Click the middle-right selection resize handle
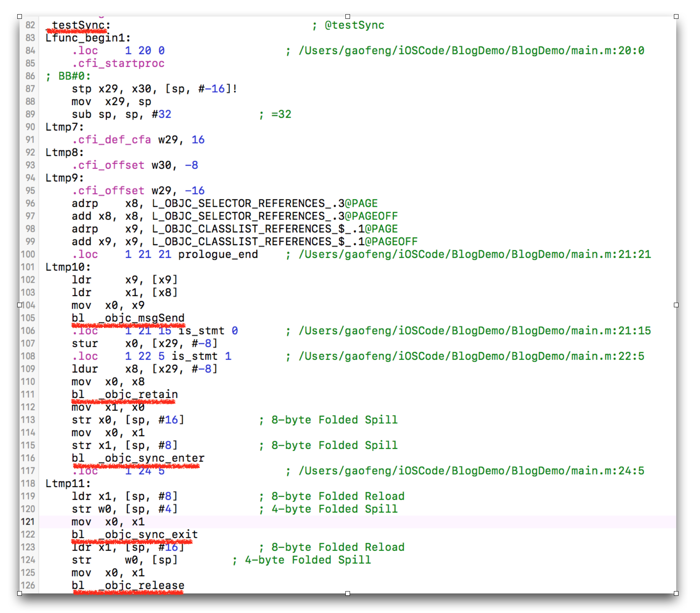The height and width of the screenshot is (613, 700). pos(676,305)
